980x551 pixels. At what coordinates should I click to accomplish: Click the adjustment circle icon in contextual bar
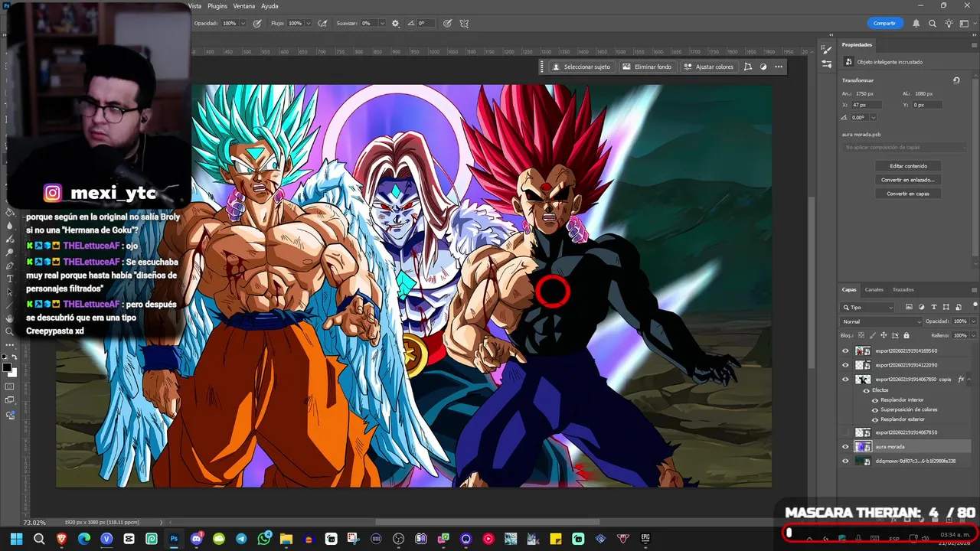click(763, 67)
